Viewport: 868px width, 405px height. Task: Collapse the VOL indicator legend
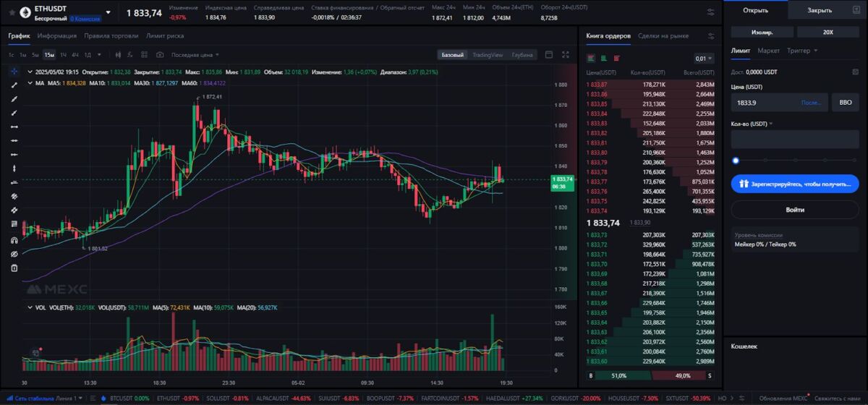[x=30, y=307]
